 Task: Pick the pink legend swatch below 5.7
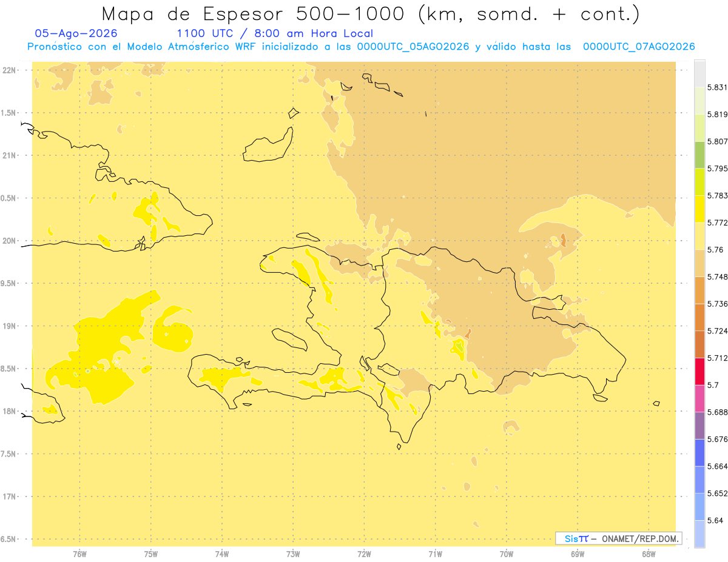pos(699,398)
